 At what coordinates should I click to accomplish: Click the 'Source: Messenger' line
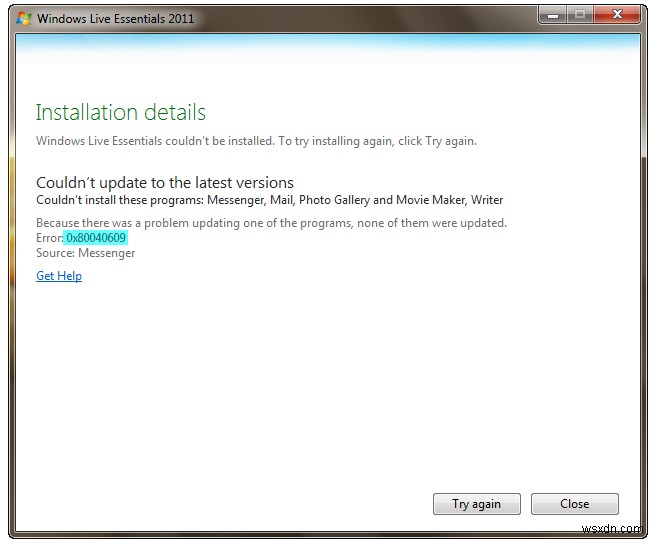tap(86, 253)
